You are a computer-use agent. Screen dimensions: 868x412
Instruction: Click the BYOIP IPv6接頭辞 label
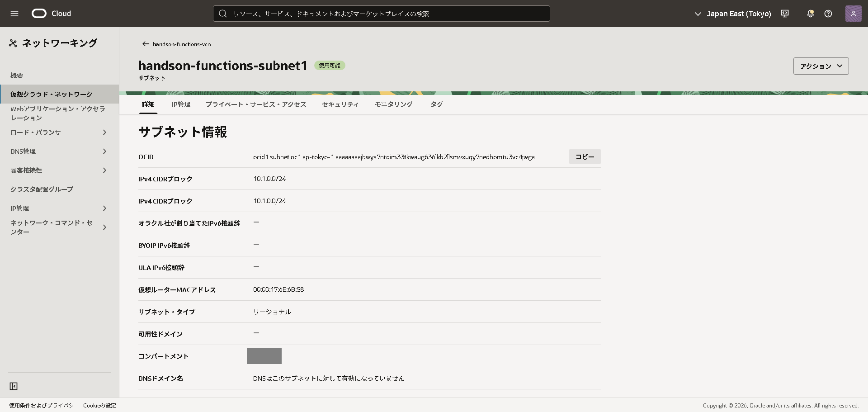164,246
